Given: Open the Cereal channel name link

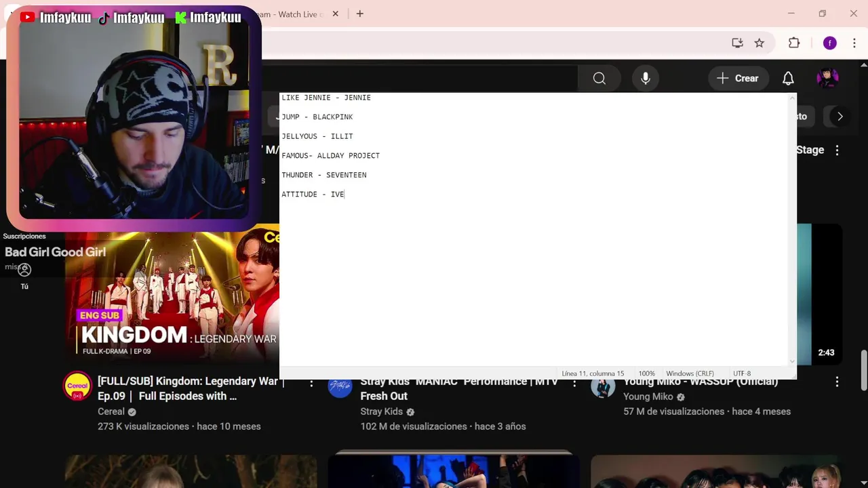Looking at the screenshot, I should click(111, 411).
